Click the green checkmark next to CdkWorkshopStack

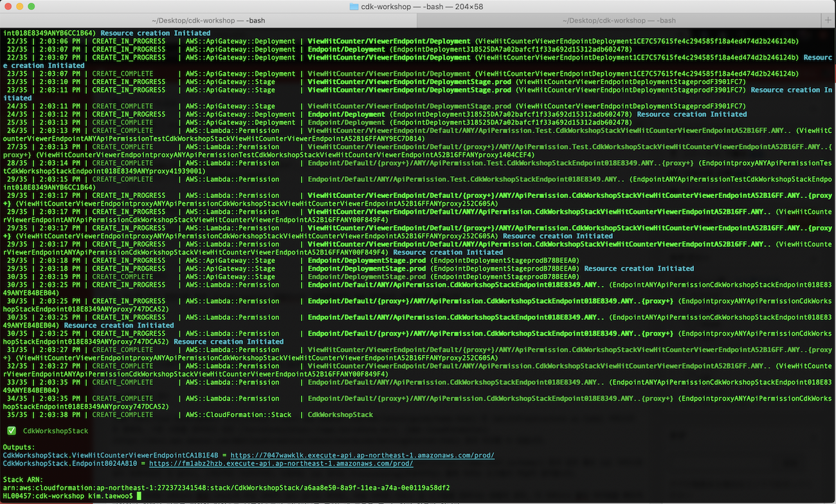pyautogui.click(x=12, y=431)
